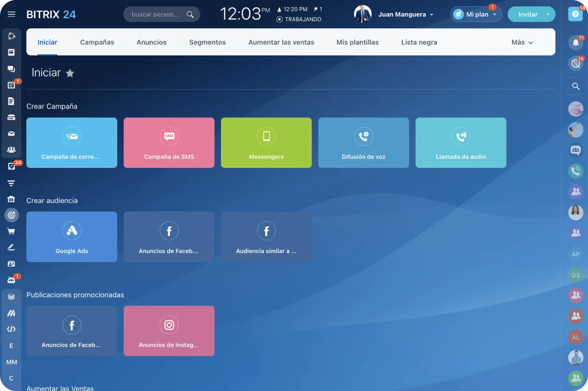Image resolution: width=588 pixels, height=391 pixels.
Task: Expand the Más menu
Action: click(x=522, y=42)
